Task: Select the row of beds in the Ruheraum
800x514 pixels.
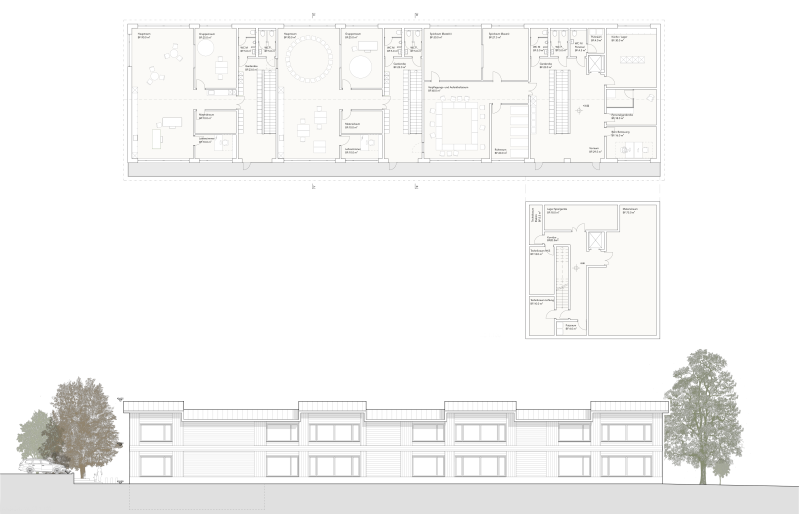Action: (518, 125)
